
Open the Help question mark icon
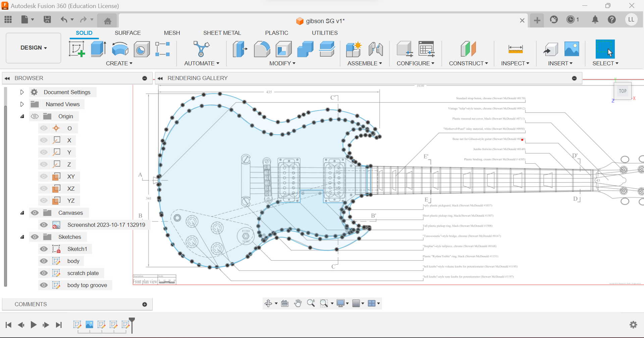612,19
